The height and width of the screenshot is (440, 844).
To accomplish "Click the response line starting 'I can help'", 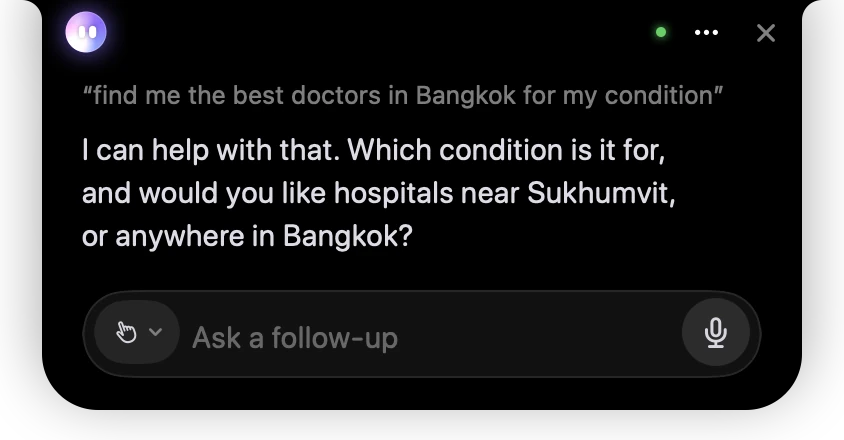I will (374, 150).
